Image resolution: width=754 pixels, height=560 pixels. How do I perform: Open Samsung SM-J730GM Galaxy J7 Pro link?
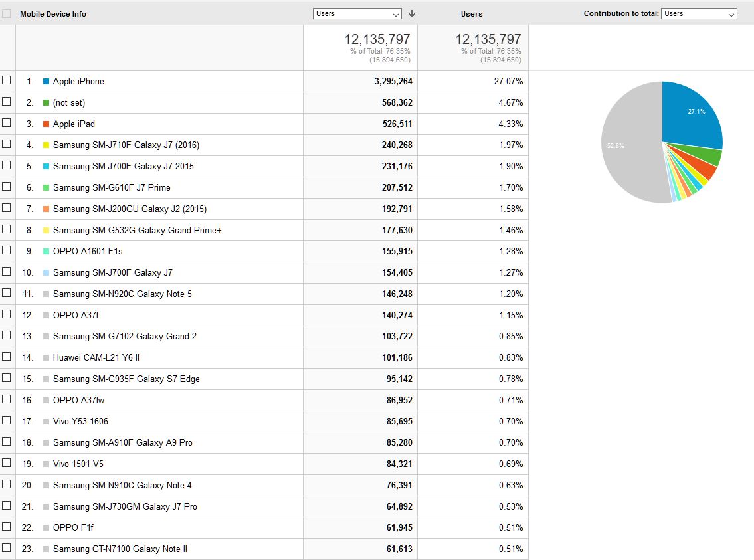pos(125,506)
